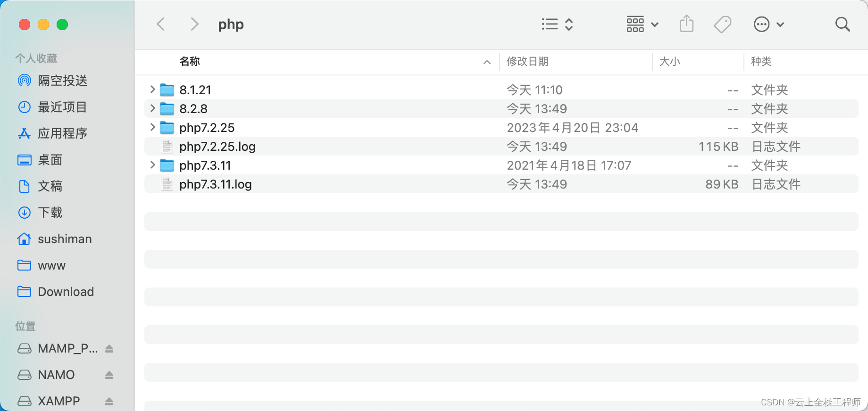
Task: Open the Search icon
Action: pyautogui.click(x=843, y=24)
